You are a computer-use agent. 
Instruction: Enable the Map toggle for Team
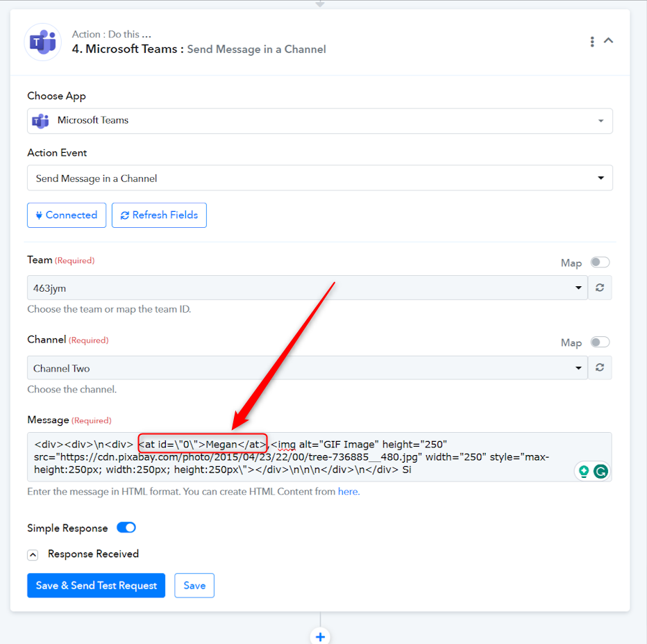point(599,263)
